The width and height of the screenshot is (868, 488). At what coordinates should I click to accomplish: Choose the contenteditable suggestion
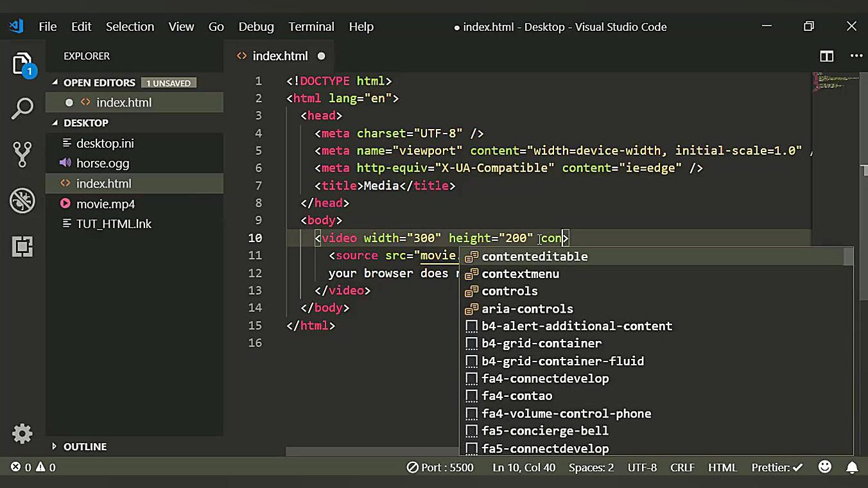(652, 257)
